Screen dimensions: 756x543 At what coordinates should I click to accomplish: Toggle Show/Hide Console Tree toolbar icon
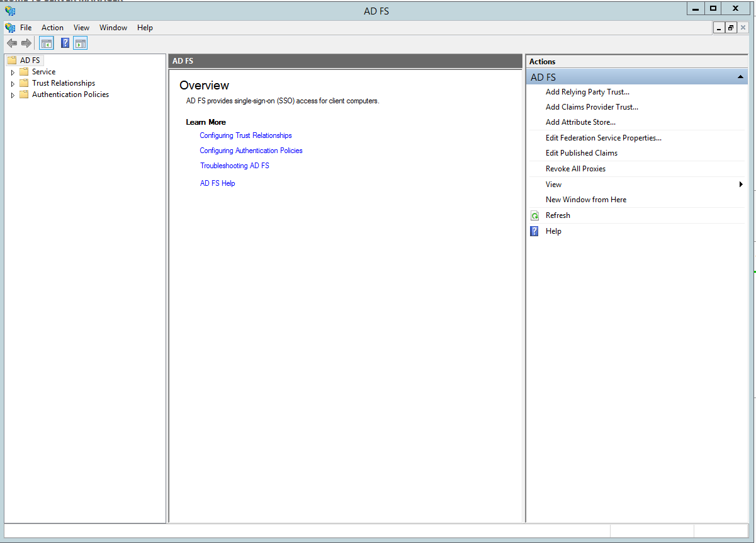[47, 43]
